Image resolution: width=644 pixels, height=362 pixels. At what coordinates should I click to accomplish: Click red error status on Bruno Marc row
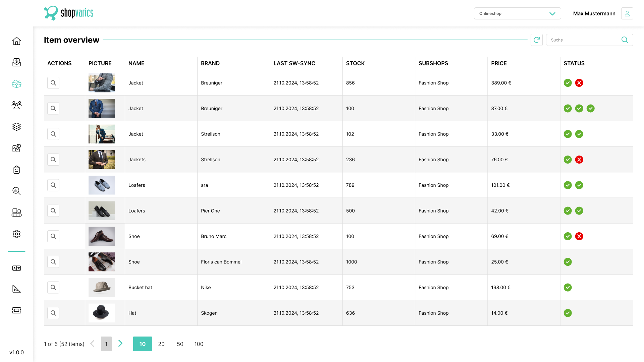click(x=579, y=236)
